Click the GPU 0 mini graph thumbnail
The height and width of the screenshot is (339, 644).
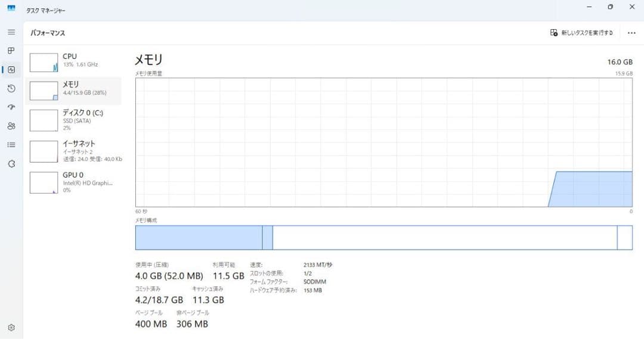(x=44, y=183)
